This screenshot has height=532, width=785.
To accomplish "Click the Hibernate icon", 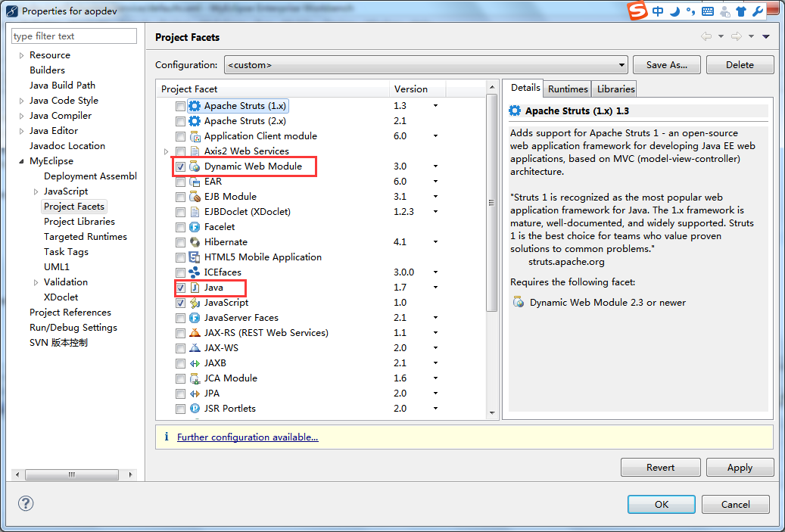I will pyautogui.click(x=195, y=242).
